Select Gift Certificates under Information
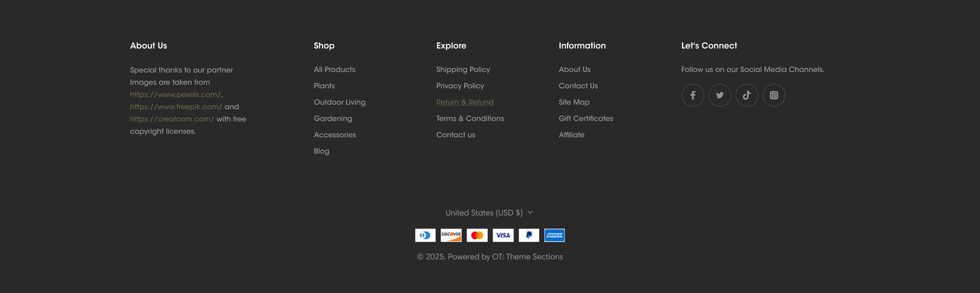Viewport: 980px width, 293px height. click(x=586, y=118)
